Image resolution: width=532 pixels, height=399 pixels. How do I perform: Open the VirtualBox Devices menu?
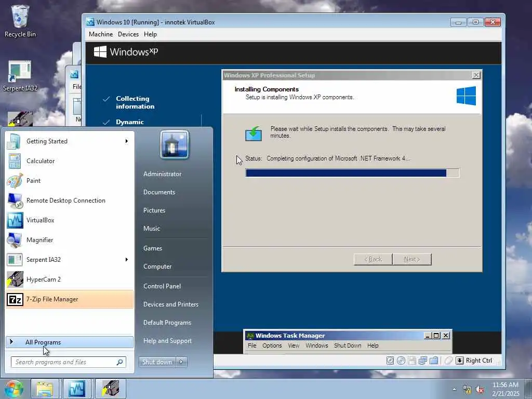(128, 34)
